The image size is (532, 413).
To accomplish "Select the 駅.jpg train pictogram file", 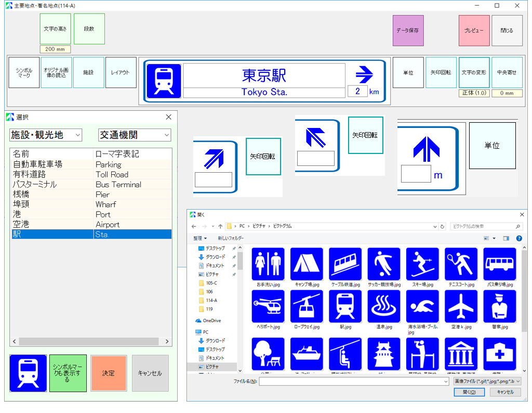I will point(345,306).
